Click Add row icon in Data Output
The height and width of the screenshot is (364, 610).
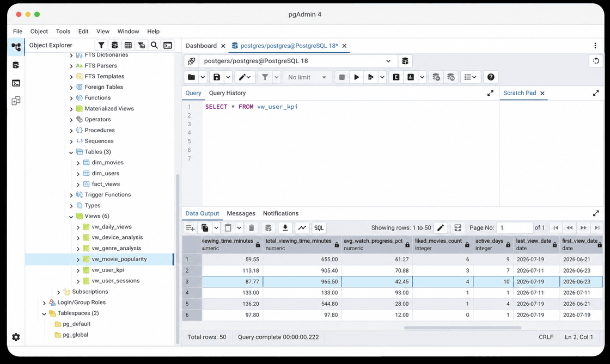tap(190, 227)
